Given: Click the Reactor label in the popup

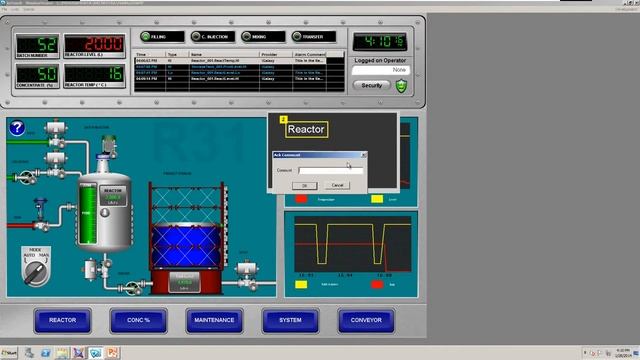Looking at the screenshot, I should 306,129.
